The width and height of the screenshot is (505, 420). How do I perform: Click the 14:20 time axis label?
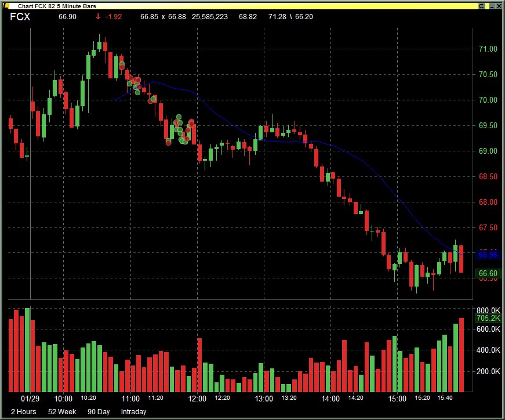[x=355, y=398]
